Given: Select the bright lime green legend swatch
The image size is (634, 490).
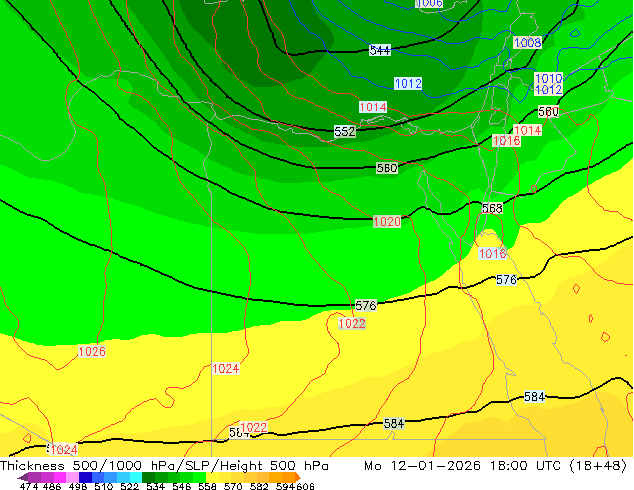Looking at the screenshot, I should pos(199,477).
